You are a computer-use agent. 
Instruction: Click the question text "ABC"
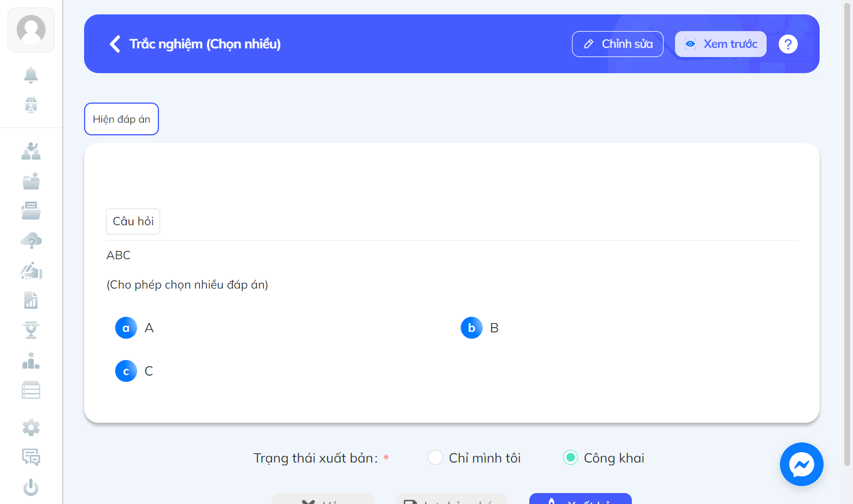click(119, 255)
